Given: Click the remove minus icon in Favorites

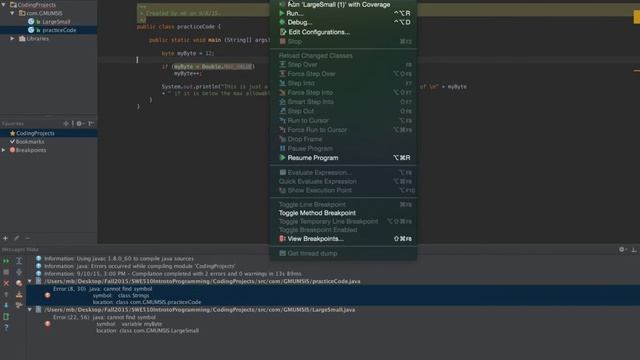Looking at the screenshot, I should click(x=28, y=238).
